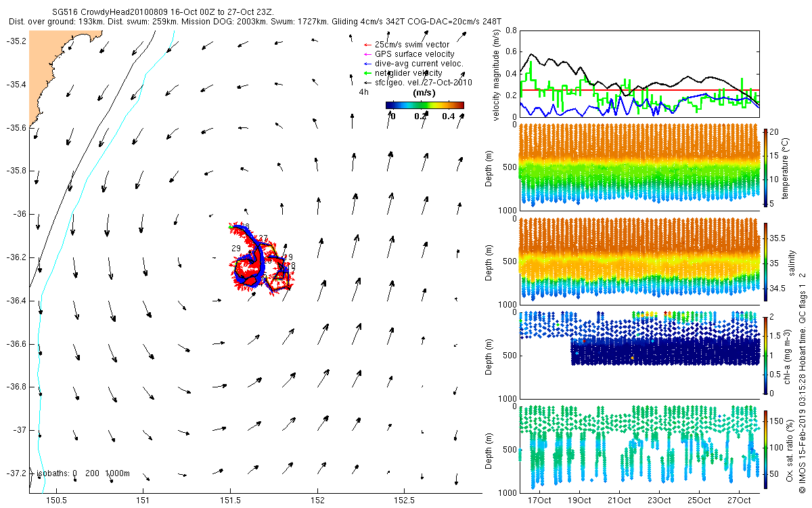Click the '21Oct' date tick label
Viewport: 812px width, 508px height.
coord(620,501)
